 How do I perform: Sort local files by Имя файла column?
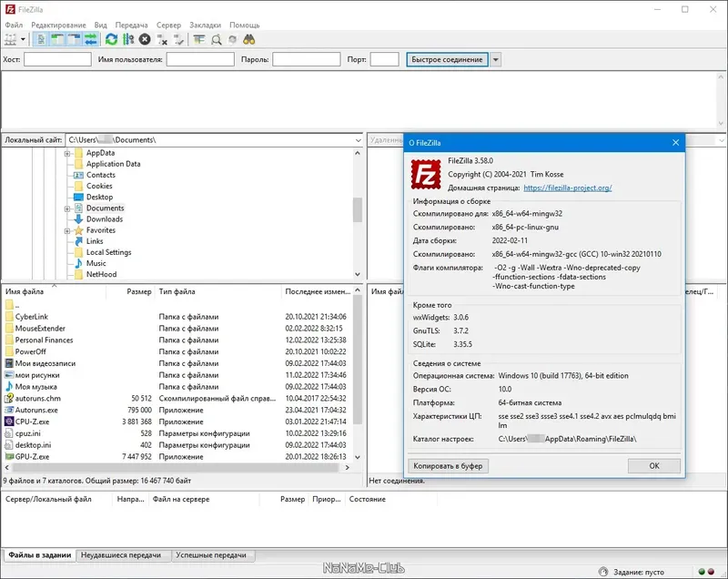tap(55, 291)
